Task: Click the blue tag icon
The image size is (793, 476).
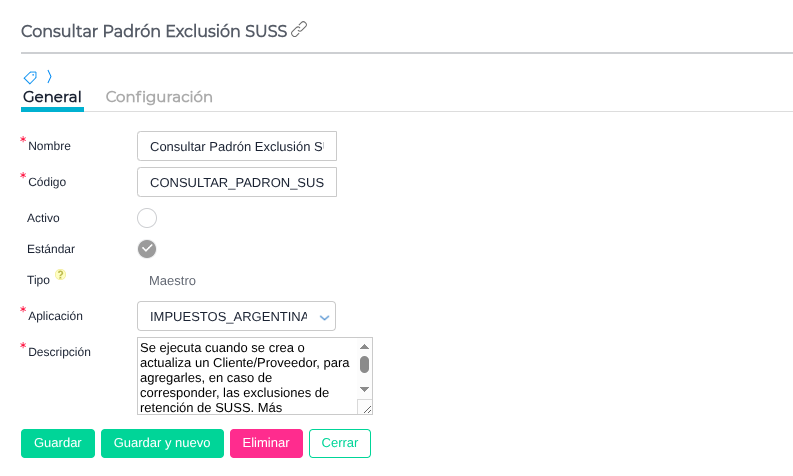Action: [30, 77]
